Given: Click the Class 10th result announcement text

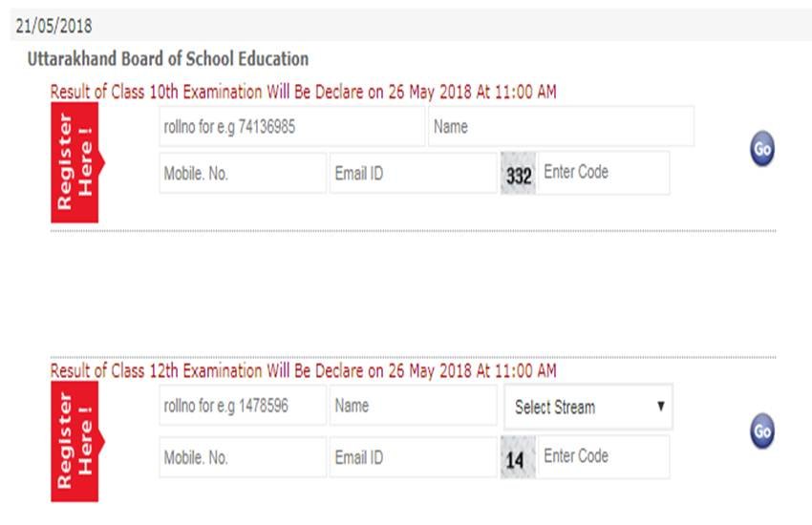Looking at the screenshot, I should pos(303,93).
